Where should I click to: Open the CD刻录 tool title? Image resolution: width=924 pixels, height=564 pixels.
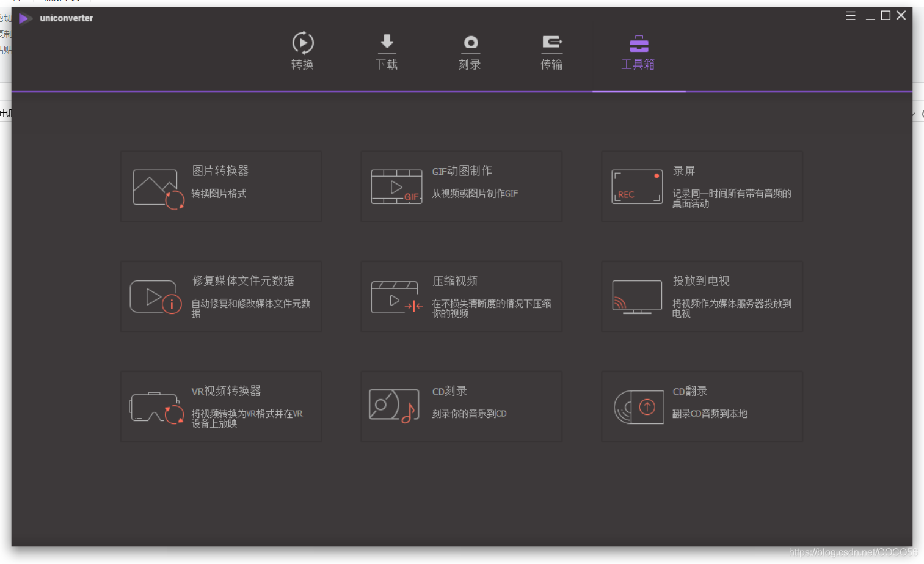[x=449, y=391]
